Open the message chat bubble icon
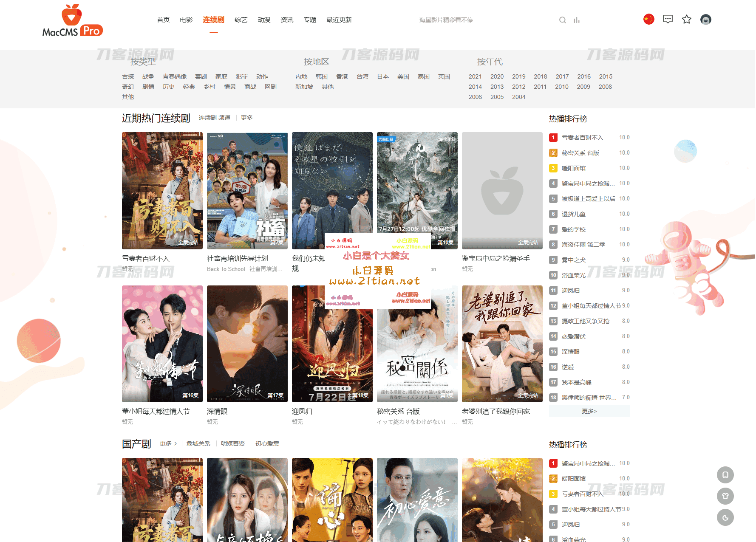Viewport: 756px width, 542px height. [668, 19]
